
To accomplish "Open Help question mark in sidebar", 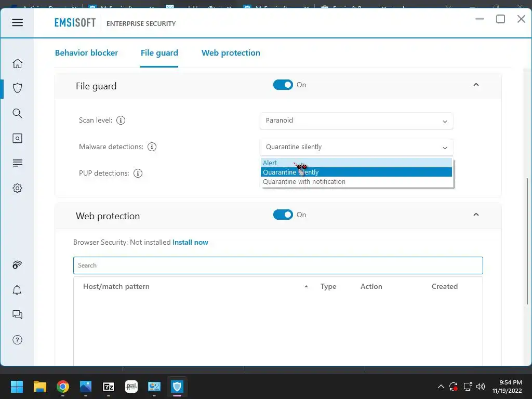I will pos(17,340).
